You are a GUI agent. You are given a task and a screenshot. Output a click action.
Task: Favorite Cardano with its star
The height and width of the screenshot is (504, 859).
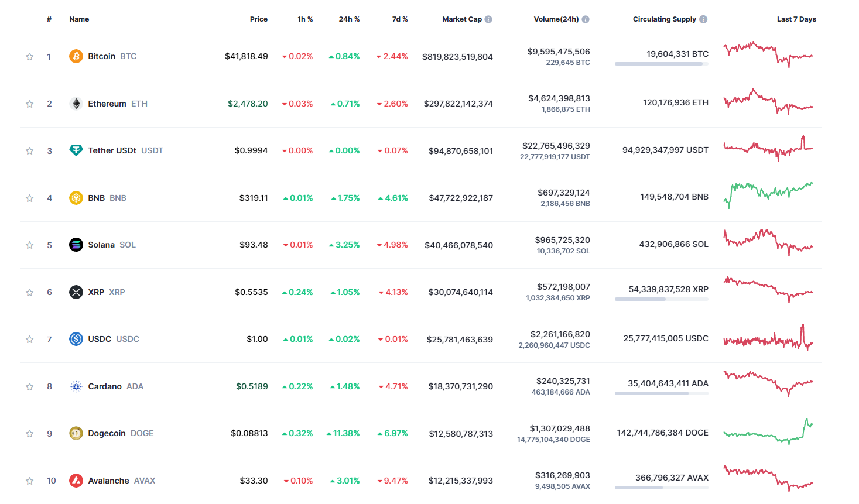pyautogui.click(x=29, y=387)
